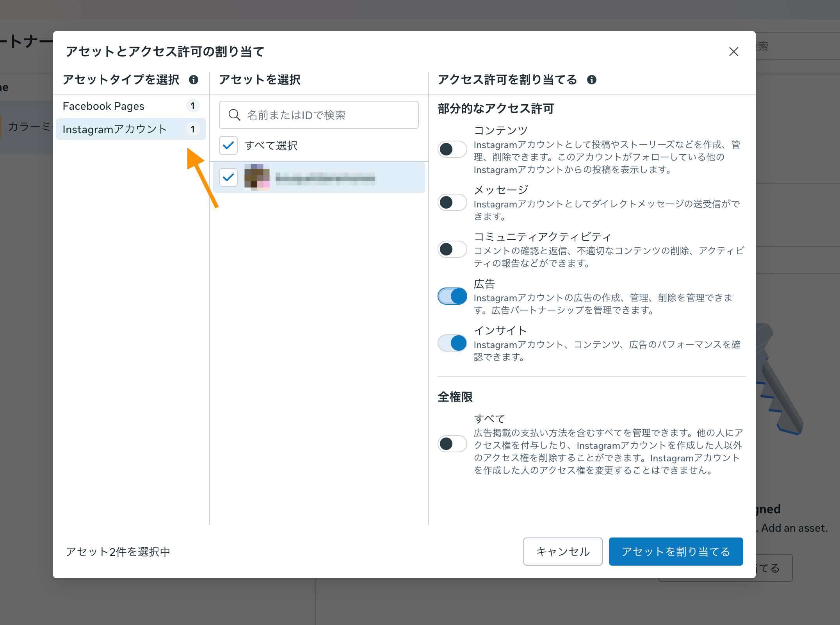This screenshot has height=625, width=840.
Task: Turn on コミュニティアクティビティ toggle
Action: [x=452, y=249]
